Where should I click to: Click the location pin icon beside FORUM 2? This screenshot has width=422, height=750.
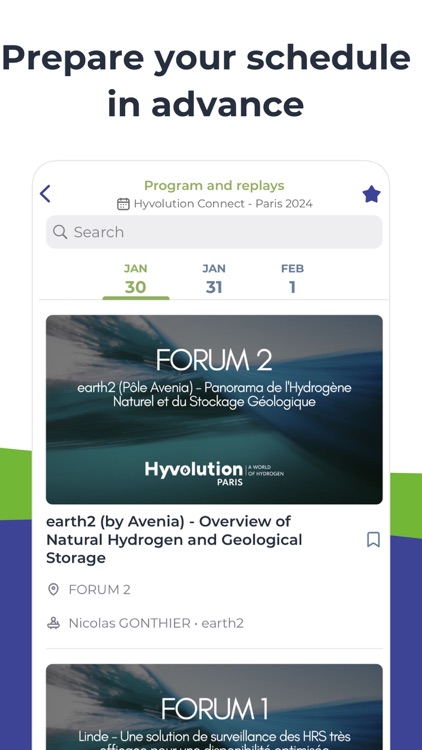(54, 589)
